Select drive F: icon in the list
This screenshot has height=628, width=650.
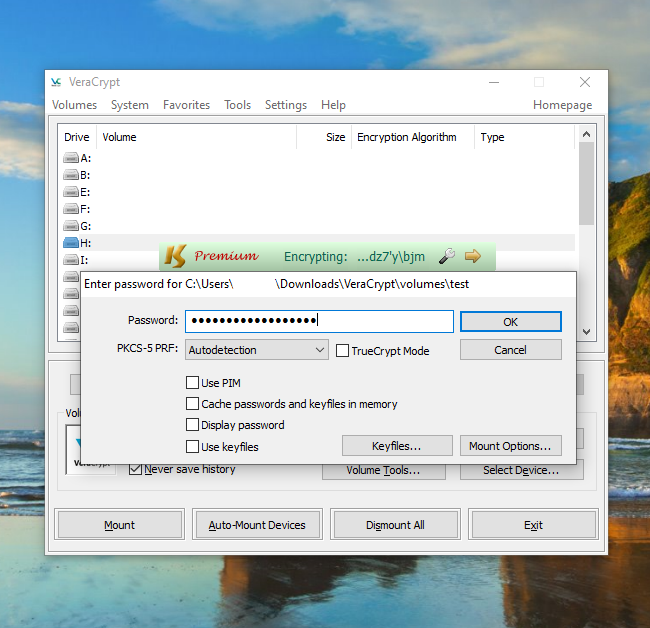click(x=71, y=209)
